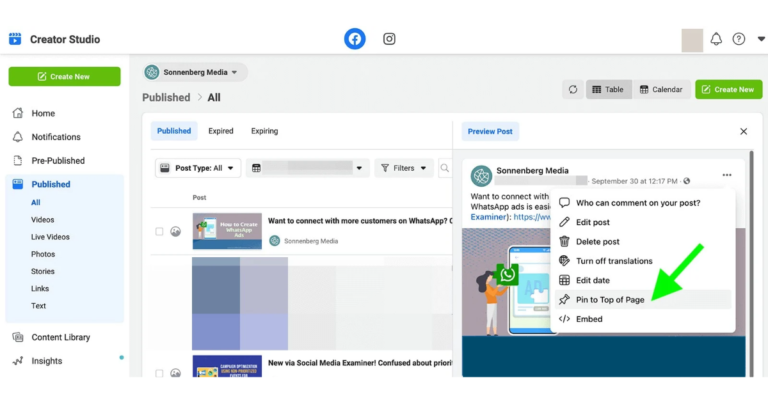Open the date range dropdown
Viewport: 768px width, 403px height.
pos(308,168)
